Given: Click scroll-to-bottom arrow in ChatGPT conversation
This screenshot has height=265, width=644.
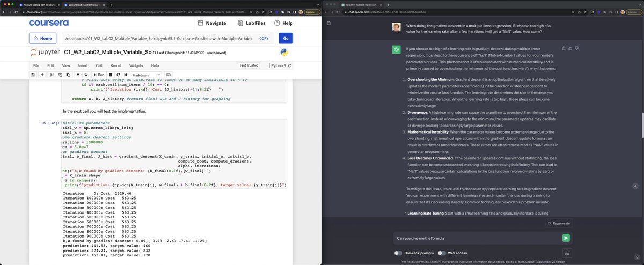Looking at the screenshot, I should point(635,186).
